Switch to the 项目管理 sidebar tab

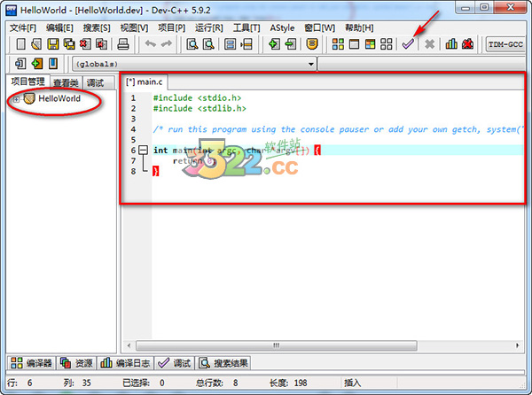(27, 81)
